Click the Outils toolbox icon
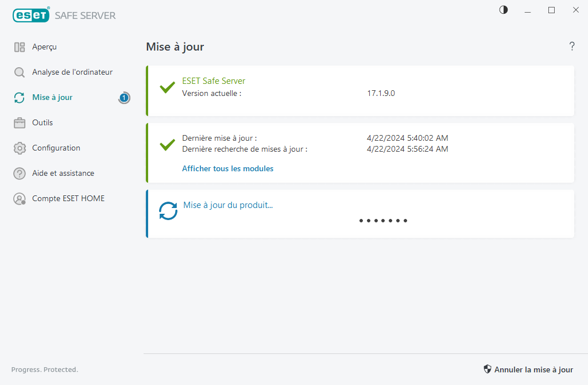Screen dimensions: 588x385 (x=20, y=123)
